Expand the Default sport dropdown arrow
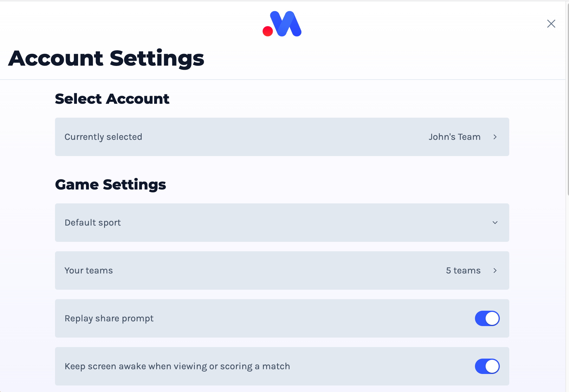569x392 pixels. point(495,223)
